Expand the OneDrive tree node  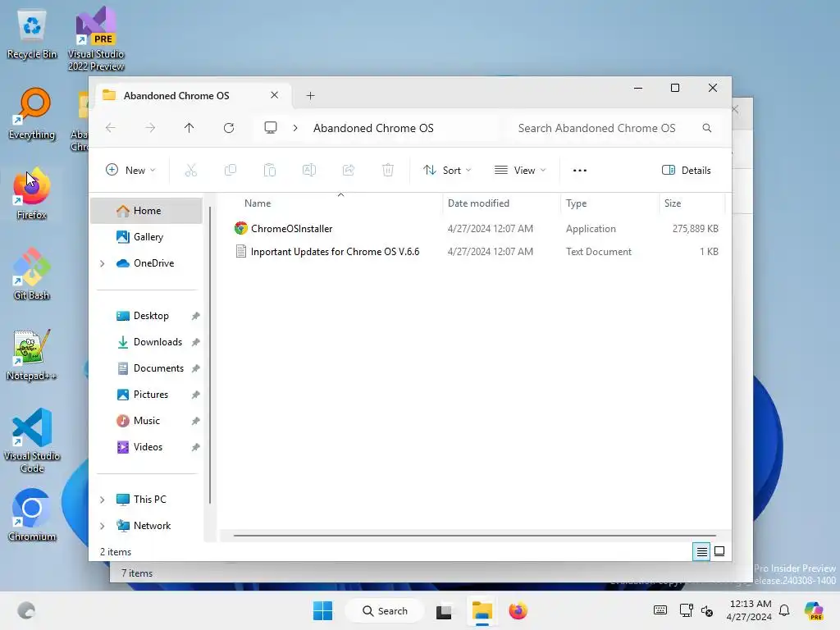pos(103,263)
